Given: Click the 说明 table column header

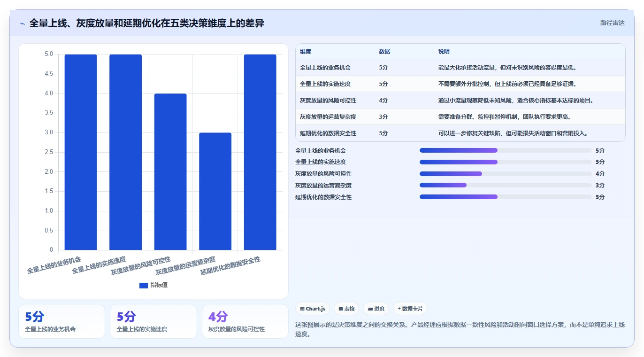Looking at the screenshot, I should (444, 52).
